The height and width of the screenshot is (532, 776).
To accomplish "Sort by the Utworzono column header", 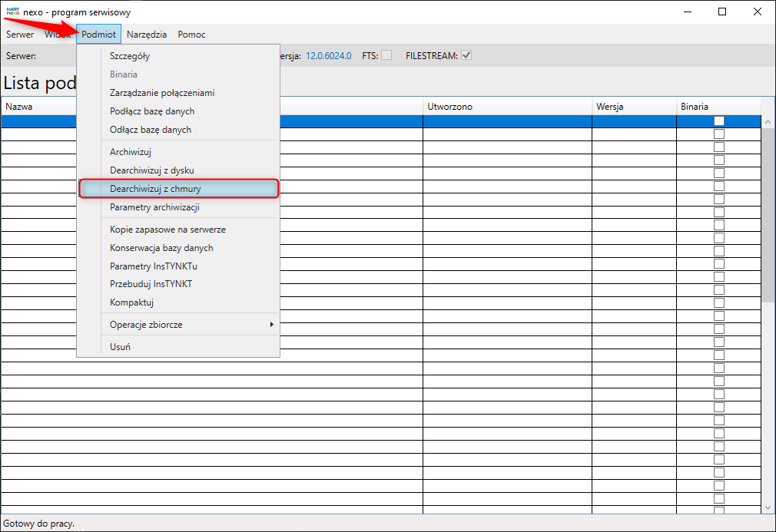I will tap(507, 106).
